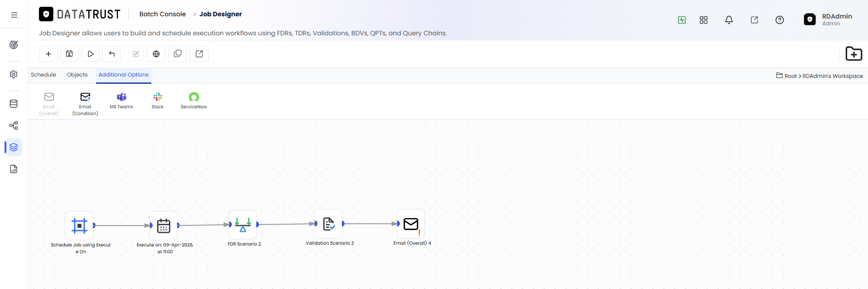
Task: Open the database icon in sidebar
Action: coord(14,104)
